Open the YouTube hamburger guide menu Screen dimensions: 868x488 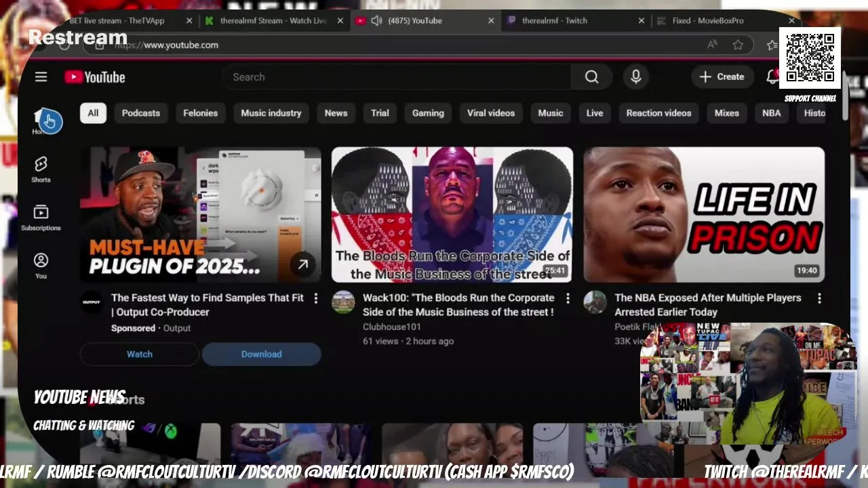pos(41,77)
